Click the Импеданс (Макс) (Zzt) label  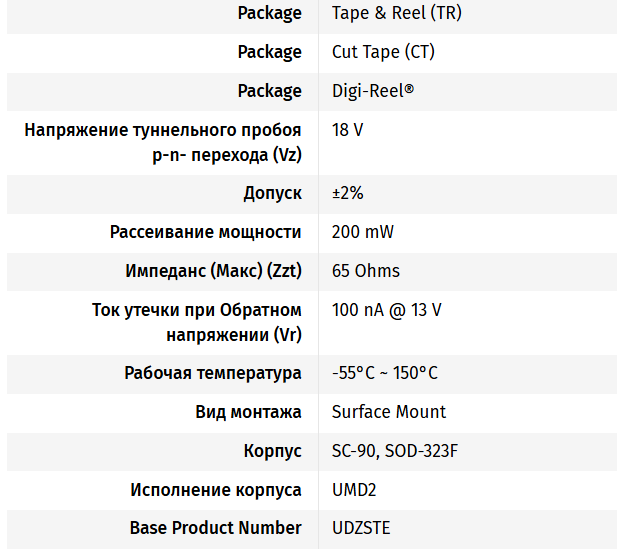213,271
